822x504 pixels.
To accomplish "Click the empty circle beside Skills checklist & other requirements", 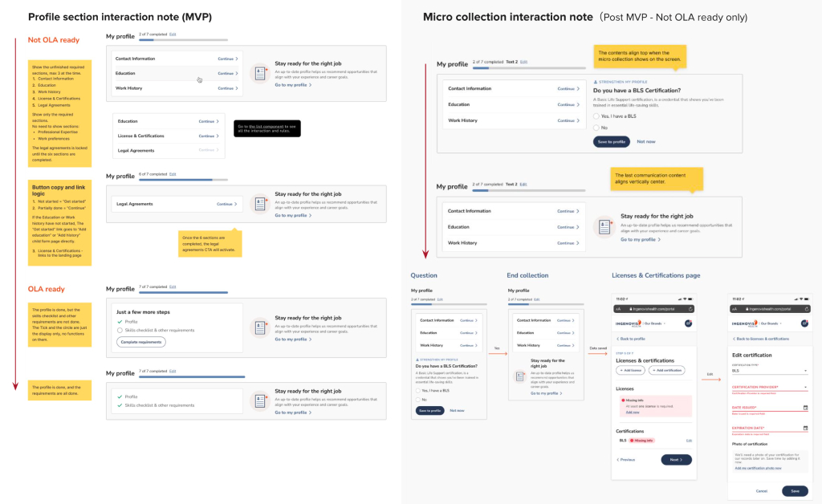I will 120,331.
